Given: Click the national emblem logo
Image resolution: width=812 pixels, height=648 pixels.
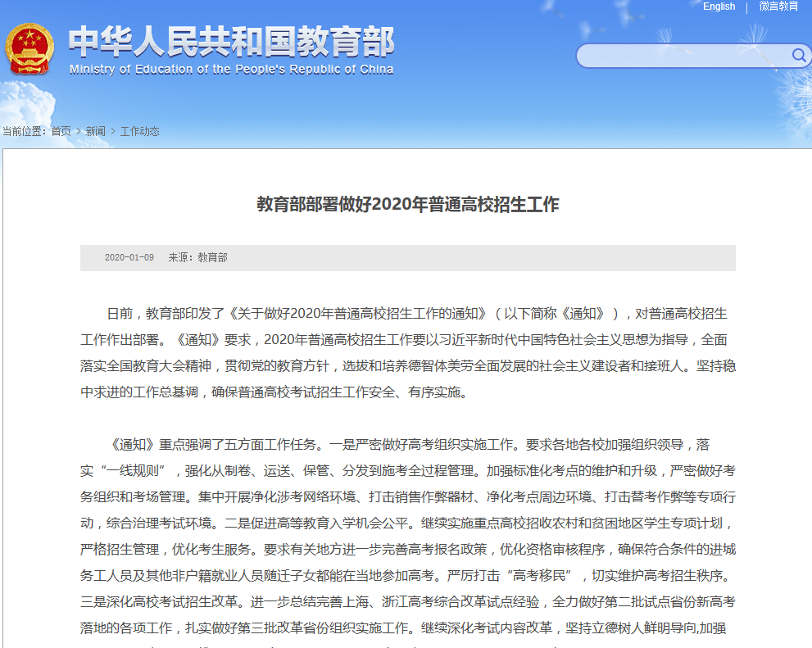Looking at the screenshot, I should [29, 49].
